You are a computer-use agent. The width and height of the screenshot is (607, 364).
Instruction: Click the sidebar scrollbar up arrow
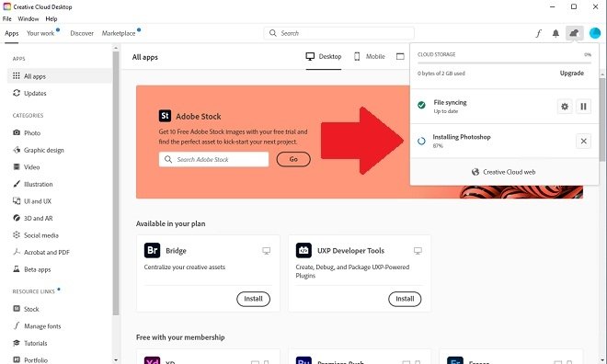(116, 48)
